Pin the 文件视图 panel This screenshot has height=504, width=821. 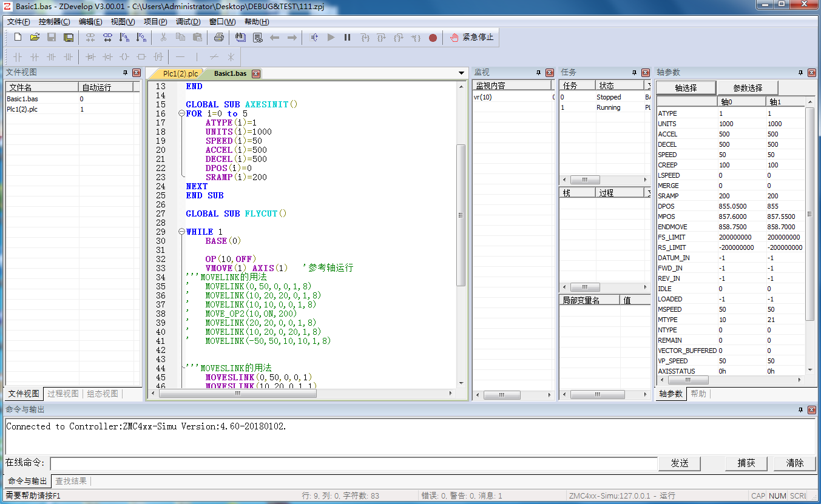125,73
